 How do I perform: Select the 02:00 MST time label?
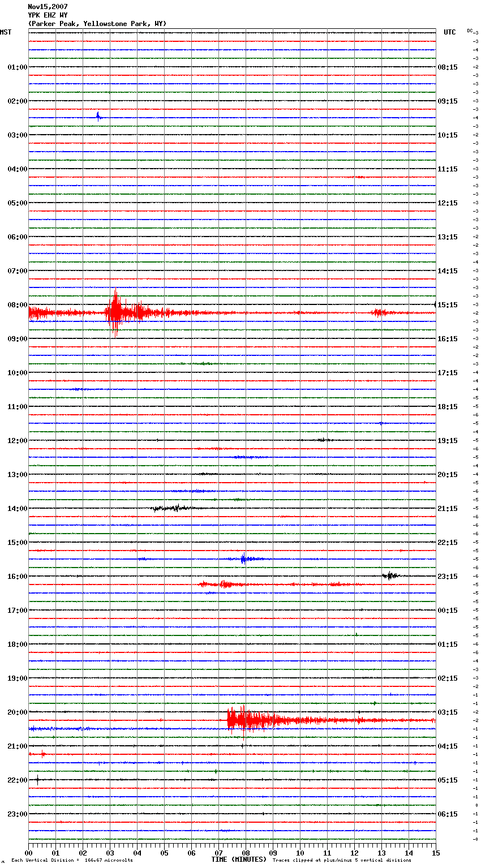[18, 101]
